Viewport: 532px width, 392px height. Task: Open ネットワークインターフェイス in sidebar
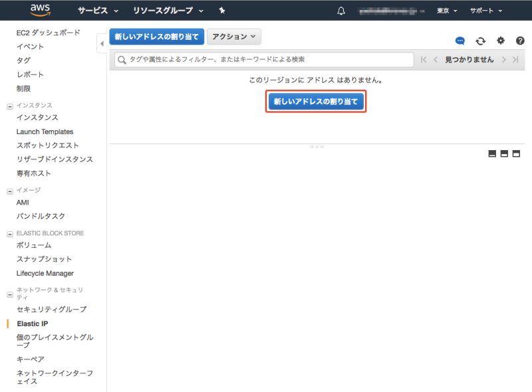(x=55, y=377)
